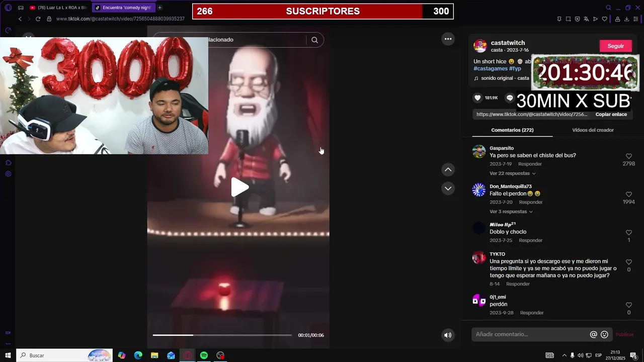Open the browser profile account icon
644x362 pixels.
point(617,19)
